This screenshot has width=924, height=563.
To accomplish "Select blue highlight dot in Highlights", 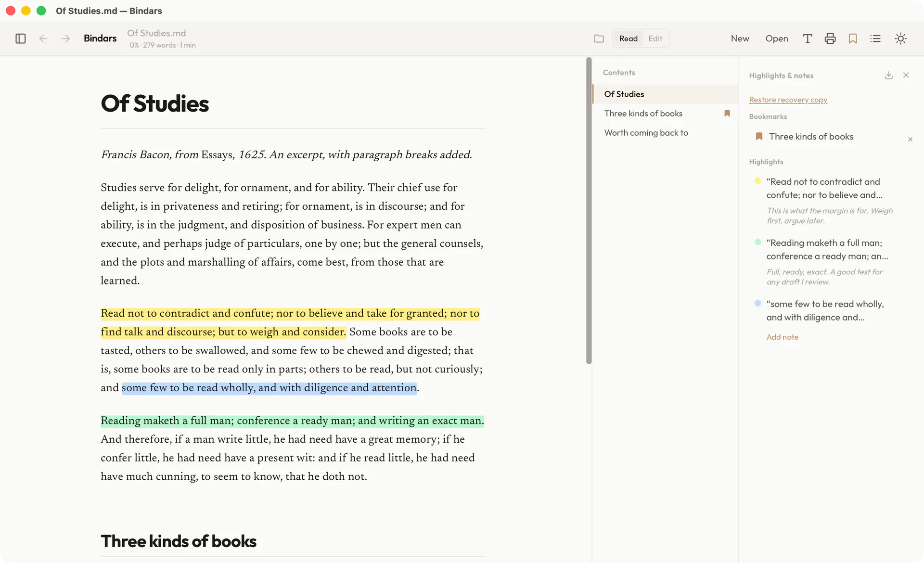I will click(757, 303).
